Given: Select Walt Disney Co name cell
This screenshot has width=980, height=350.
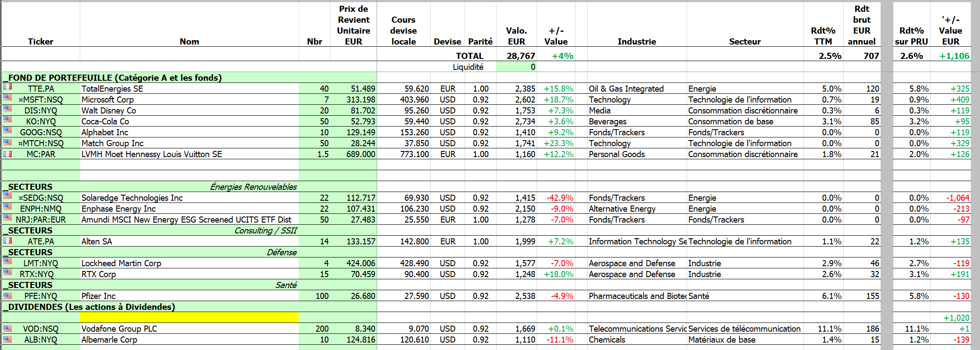Looking at the screenshot, I should pos(189,110).
